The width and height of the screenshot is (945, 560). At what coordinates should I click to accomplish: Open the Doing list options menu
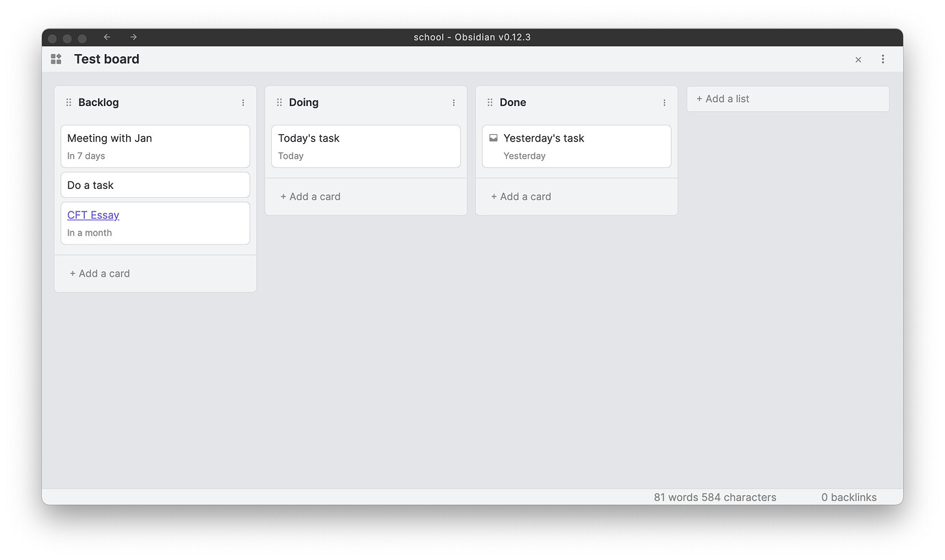[x=453, y=103]
